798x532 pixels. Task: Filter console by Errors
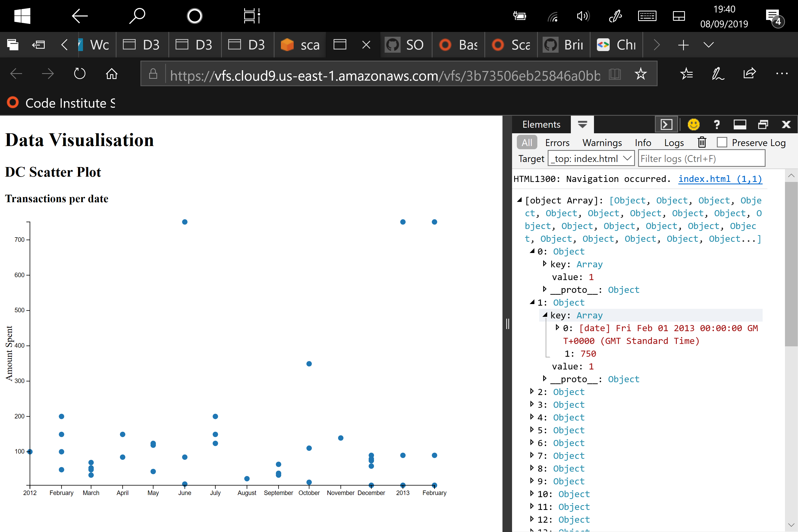(x=557, y=143)
